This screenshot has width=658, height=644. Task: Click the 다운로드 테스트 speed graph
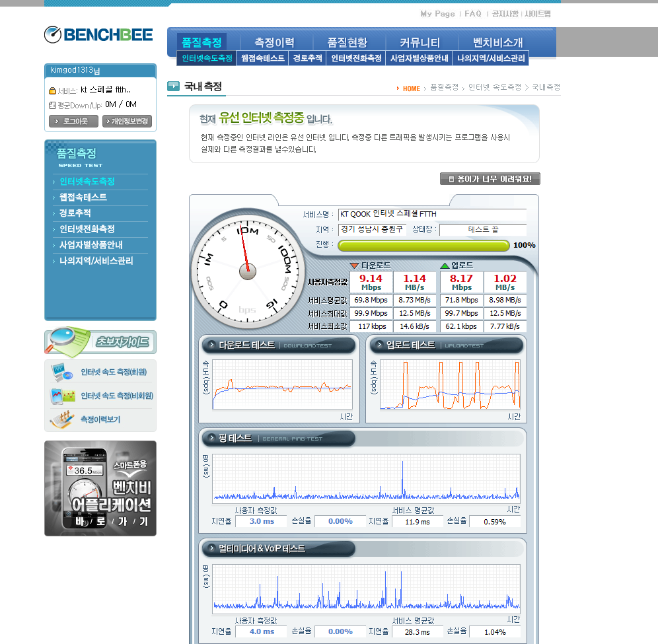282,384
